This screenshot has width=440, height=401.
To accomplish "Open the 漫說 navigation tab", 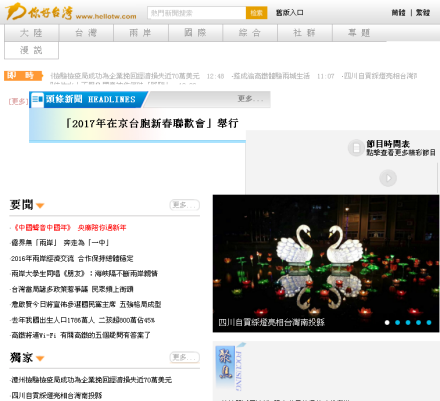I will (31, 50).
